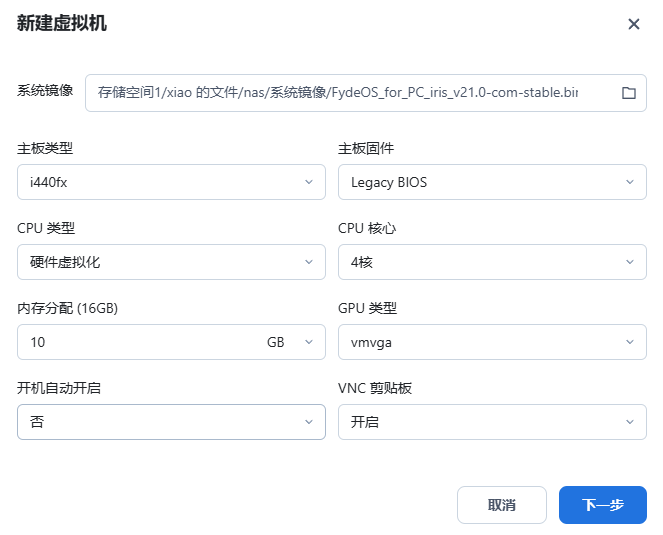Click the 取消 button
Screen dimensions: 663x535
click(x=501, y=505)
